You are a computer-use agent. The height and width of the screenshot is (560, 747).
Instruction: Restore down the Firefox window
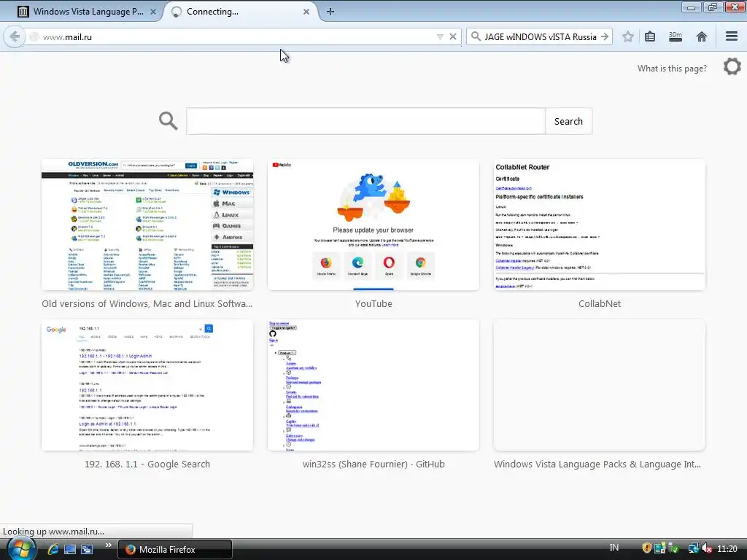(x=713, y=7)
